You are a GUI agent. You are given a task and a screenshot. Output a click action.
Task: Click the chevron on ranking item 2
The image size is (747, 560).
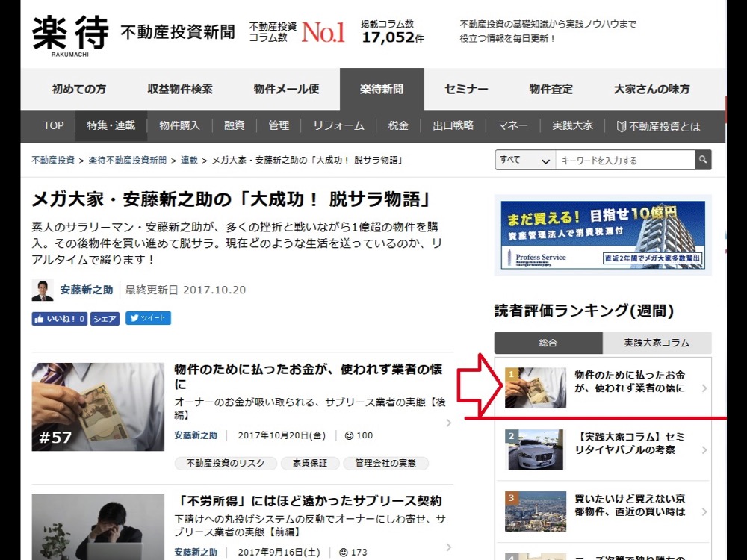pyautogui.click(x=704, y=450)
